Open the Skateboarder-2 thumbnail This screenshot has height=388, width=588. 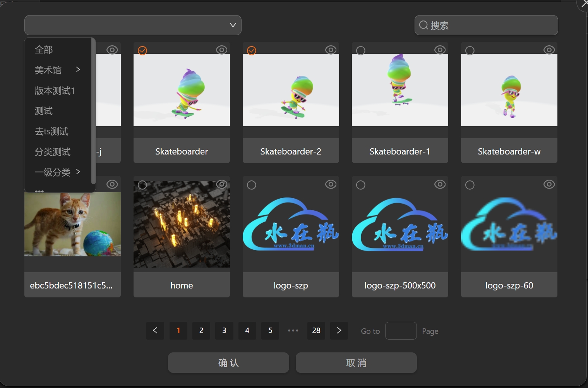(291, 90)
